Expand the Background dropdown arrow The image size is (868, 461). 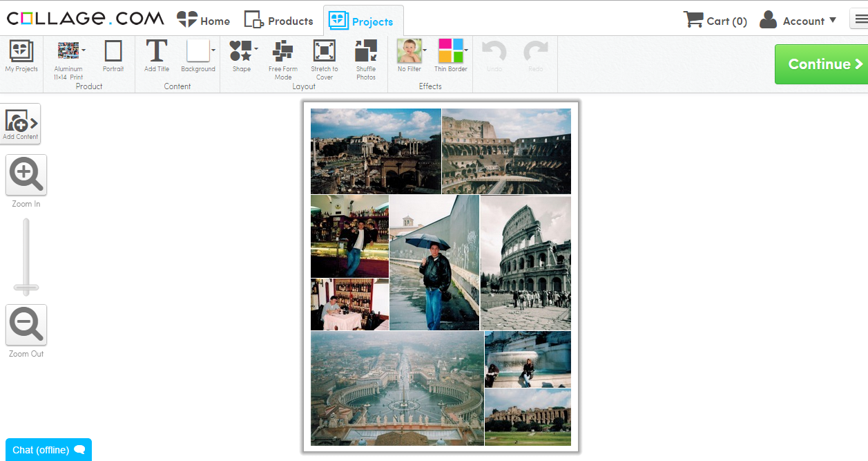coord(213,50)
